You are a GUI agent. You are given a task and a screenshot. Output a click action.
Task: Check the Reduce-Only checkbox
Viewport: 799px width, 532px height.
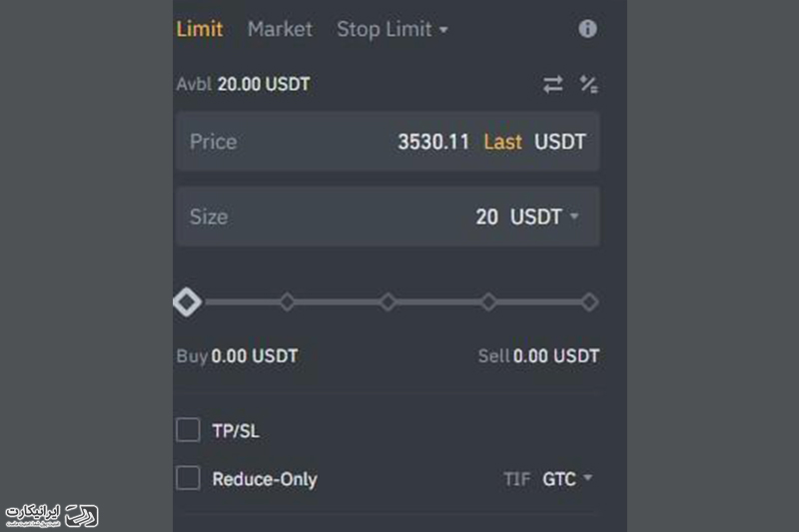click(x=188, y=478)
